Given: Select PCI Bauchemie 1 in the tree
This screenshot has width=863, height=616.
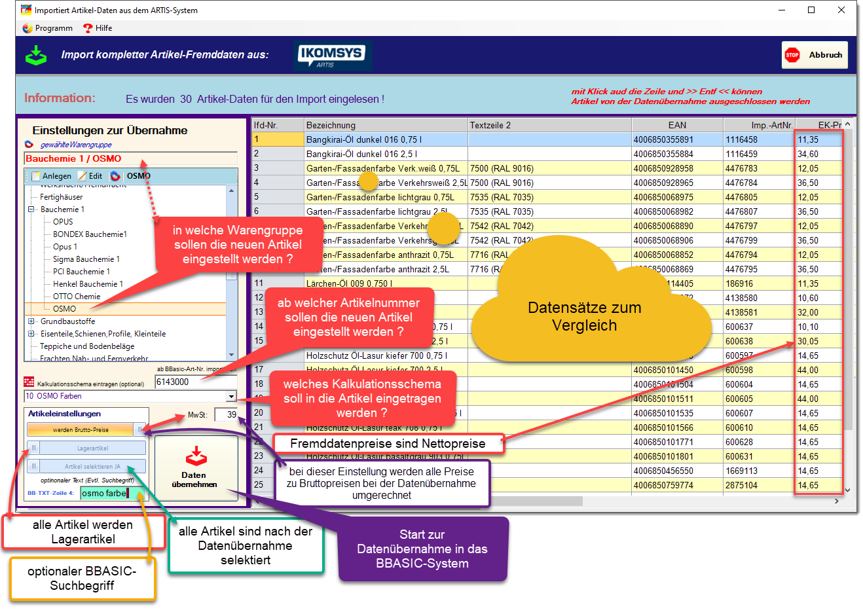Looking at the screenshot, I should click(81, 272).
